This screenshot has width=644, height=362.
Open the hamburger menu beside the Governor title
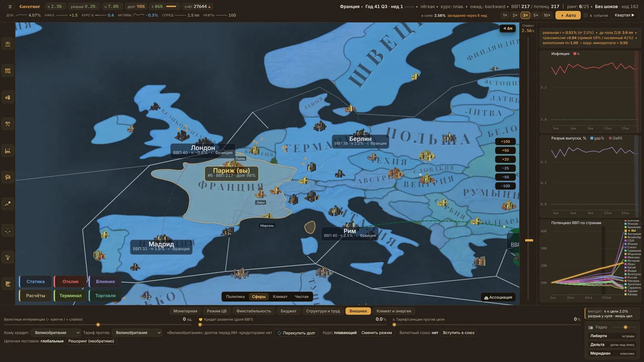click(10, 6)
